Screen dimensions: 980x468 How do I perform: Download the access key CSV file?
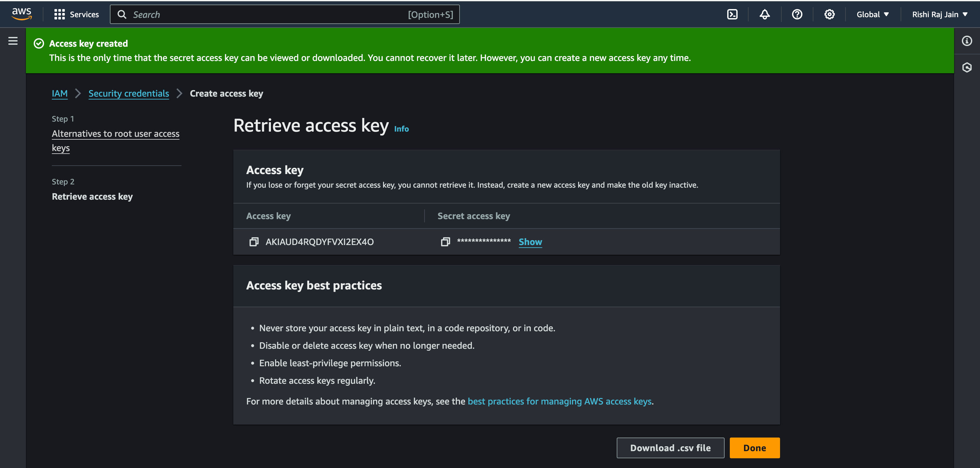point(670,447)
